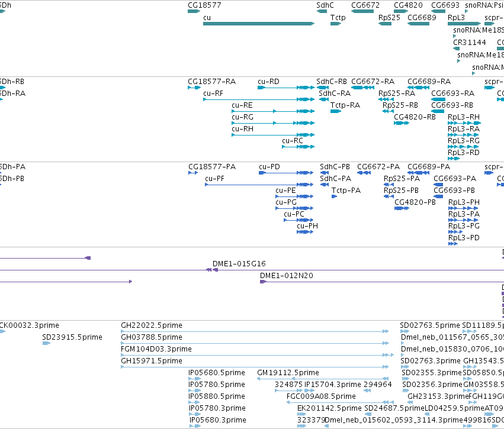Select the cu-RC transcript label
The height and width of the screenshot is (429, 504).
[293, 141]
